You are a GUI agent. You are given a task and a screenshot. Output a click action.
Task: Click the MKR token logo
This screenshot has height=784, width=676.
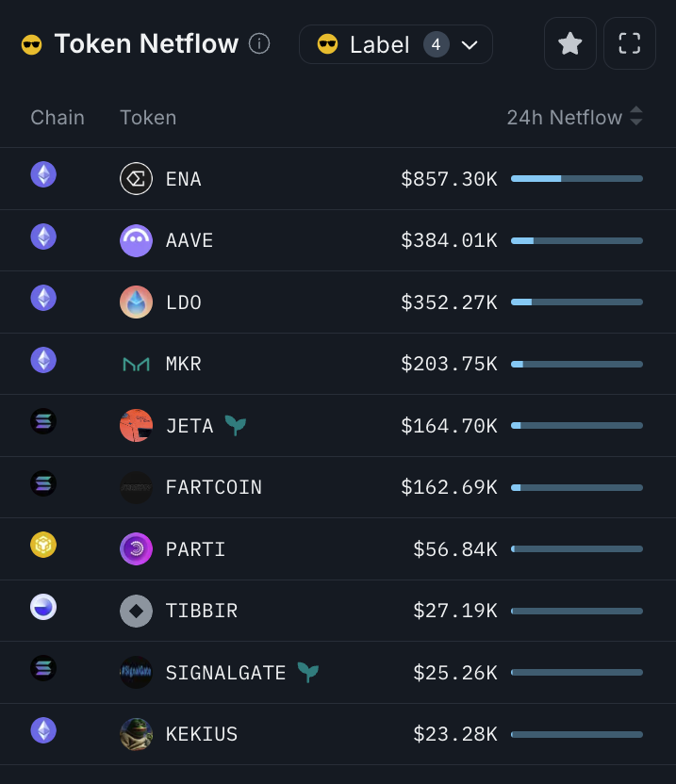coord(136,364)
